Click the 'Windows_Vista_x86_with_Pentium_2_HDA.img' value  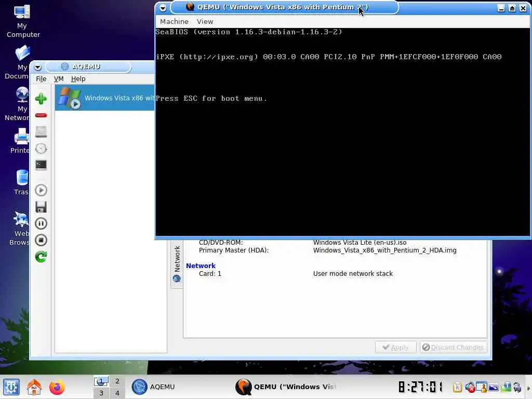(385, 250)
